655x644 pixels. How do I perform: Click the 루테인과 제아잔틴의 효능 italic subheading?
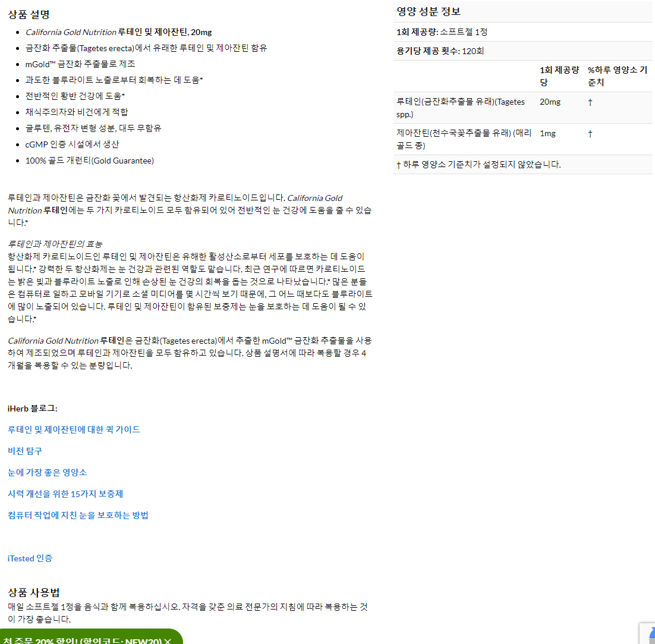click(x=55, y=244)
